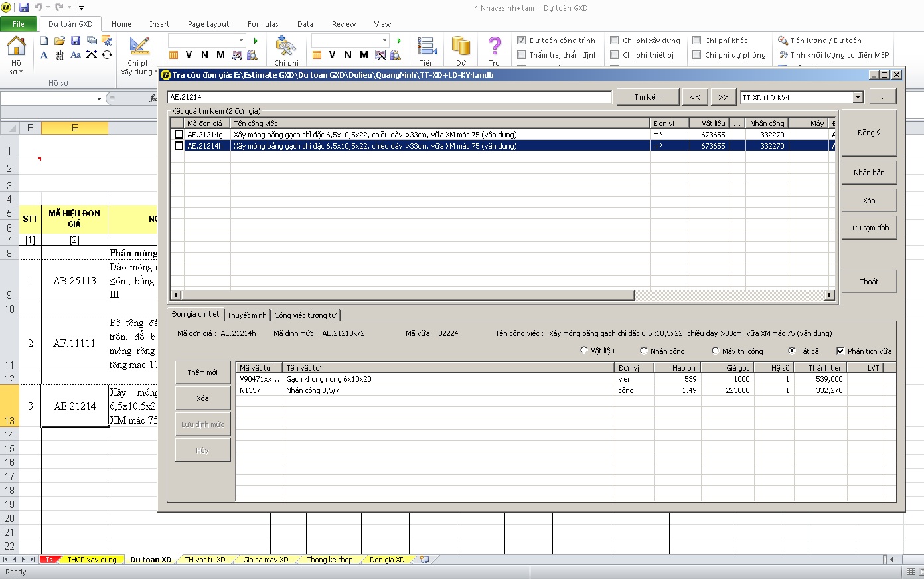Click the save icon in quick access toolbar

click(x=24, y=8)
